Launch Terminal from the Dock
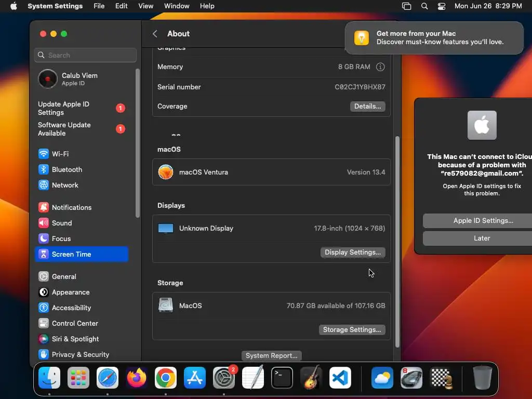Screen dimensions: 532x399 point(282,378)
